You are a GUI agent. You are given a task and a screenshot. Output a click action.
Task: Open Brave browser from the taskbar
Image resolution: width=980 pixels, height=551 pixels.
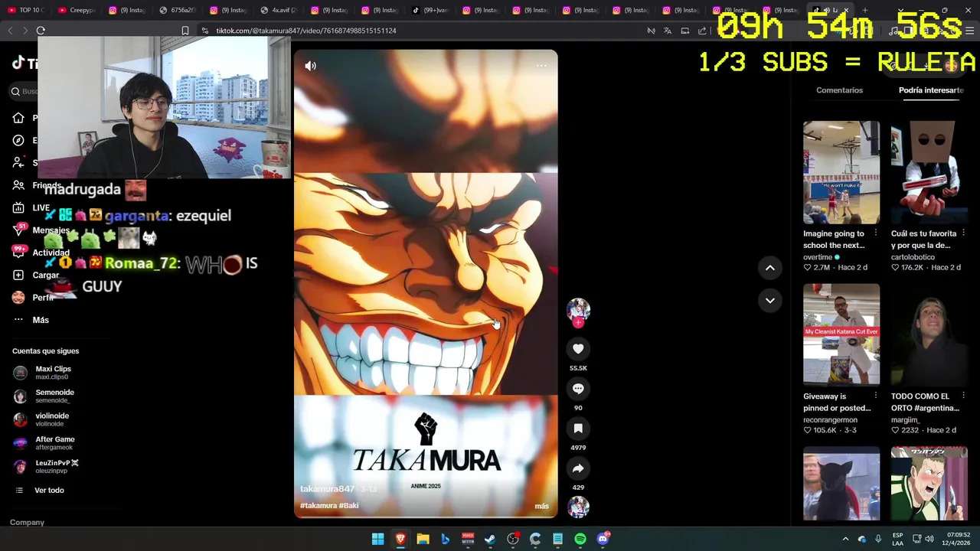pos(400,539)
